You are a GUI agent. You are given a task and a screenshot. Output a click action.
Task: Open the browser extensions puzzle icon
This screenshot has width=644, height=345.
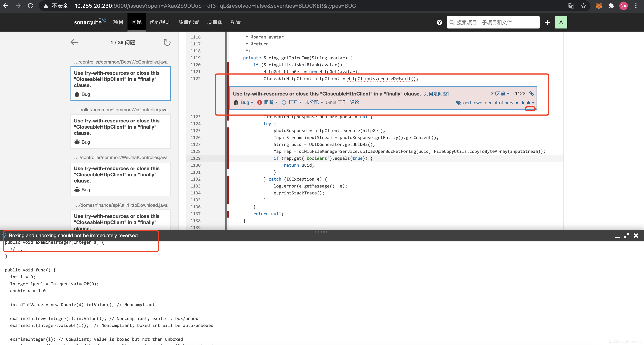(611, 6)
